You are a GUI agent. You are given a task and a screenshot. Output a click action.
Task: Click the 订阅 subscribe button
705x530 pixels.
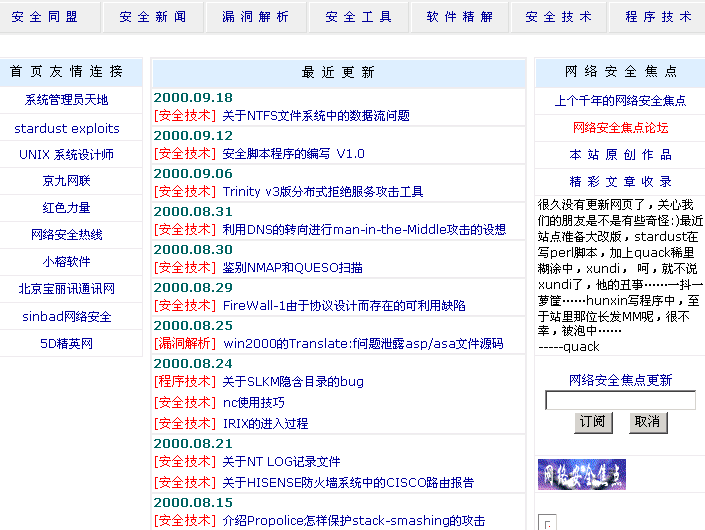tap(593, 423)
